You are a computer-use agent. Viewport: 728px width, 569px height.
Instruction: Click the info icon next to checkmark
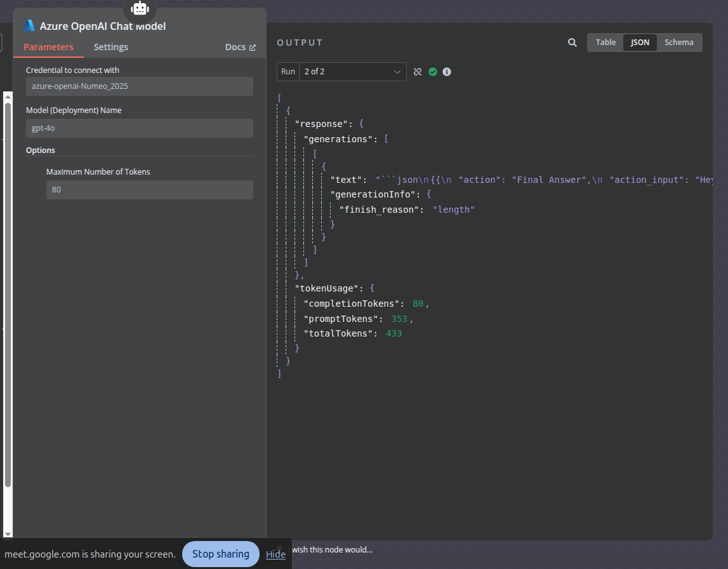click(x=447, y=72)
